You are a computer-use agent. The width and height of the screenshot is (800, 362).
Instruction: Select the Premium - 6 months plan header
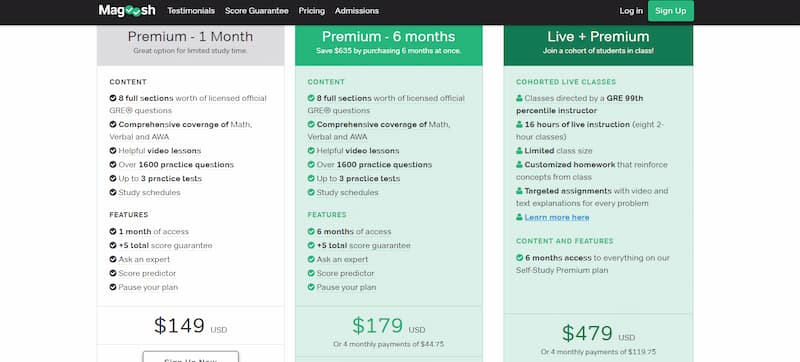click(388, 45)
